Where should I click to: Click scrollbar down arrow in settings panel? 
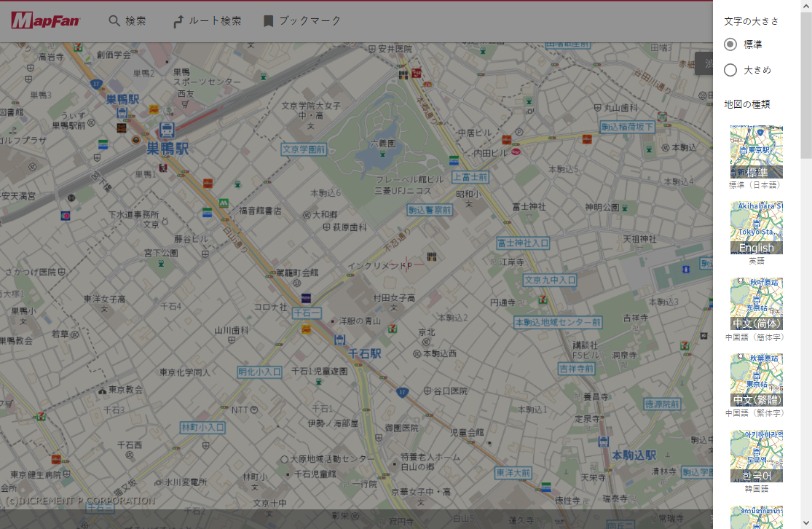[x=805, y=522]
